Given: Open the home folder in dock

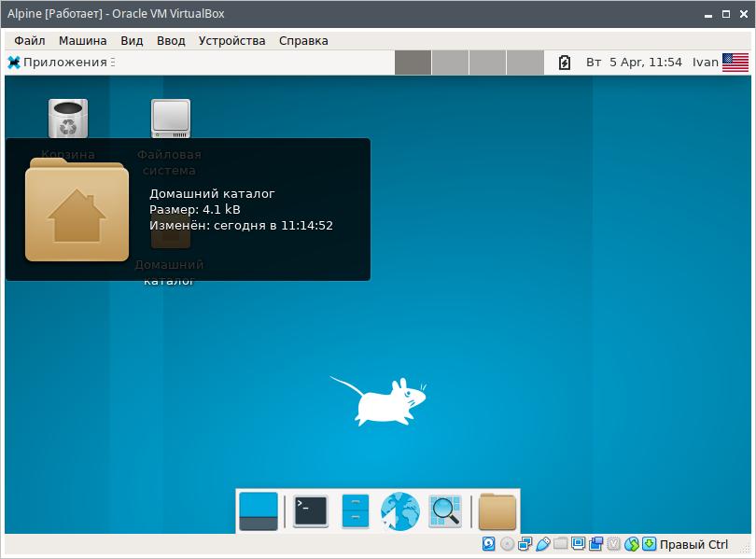Looking at the screenshot, I should 497,511.
